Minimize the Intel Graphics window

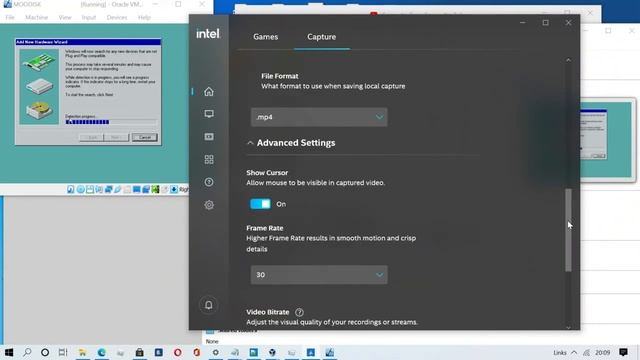coord(522,23)
